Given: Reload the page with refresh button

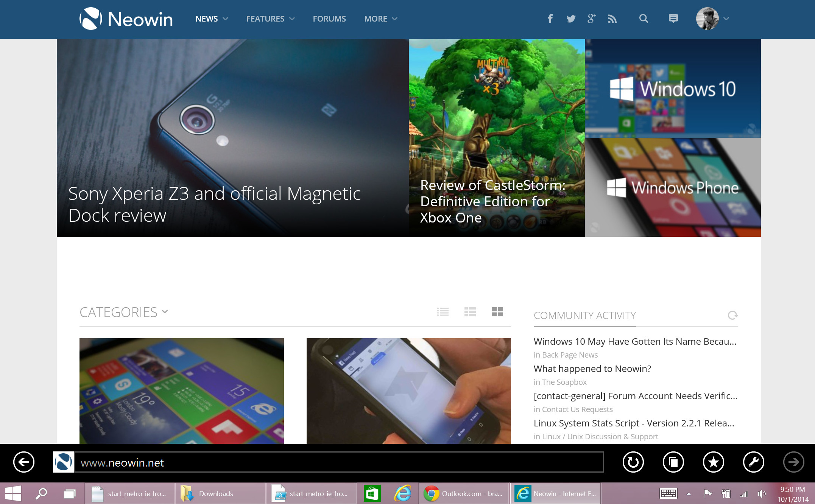Looking at the screenshot, I should point(633,462).
